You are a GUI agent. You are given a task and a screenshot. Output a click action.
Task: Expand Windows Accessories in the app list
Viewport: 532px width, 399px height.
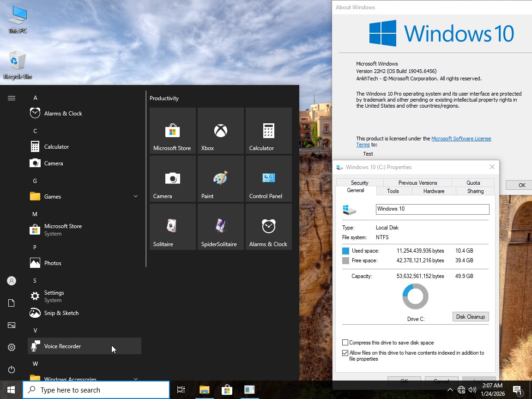[135, 379]
